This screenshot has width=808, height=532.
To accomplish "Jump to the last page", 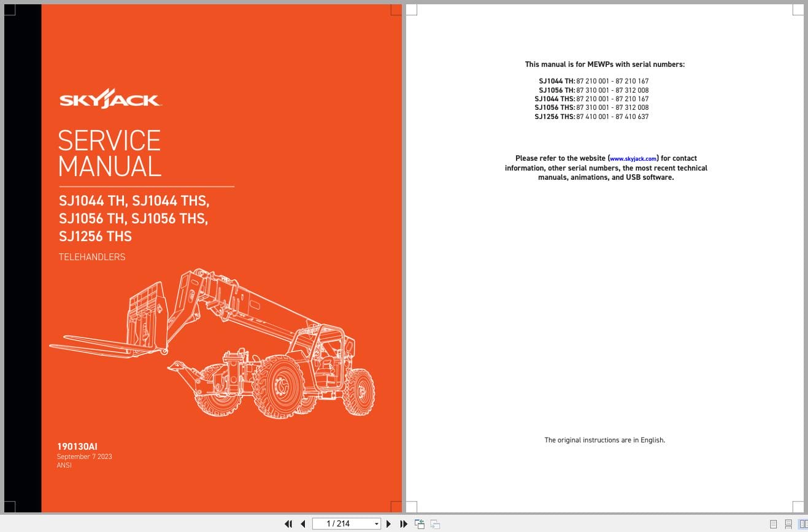I will point(403,523).
